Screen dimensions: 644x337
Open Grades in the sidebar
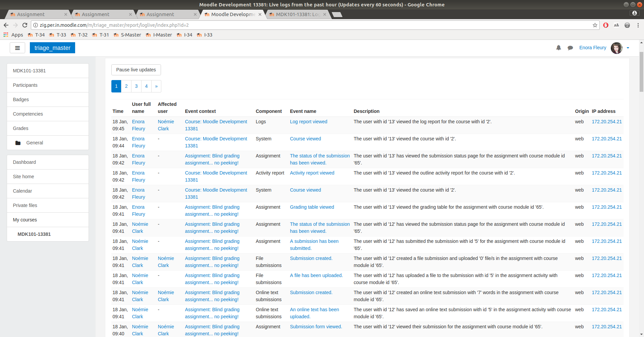pyautogui.click(x=48, y=128)
